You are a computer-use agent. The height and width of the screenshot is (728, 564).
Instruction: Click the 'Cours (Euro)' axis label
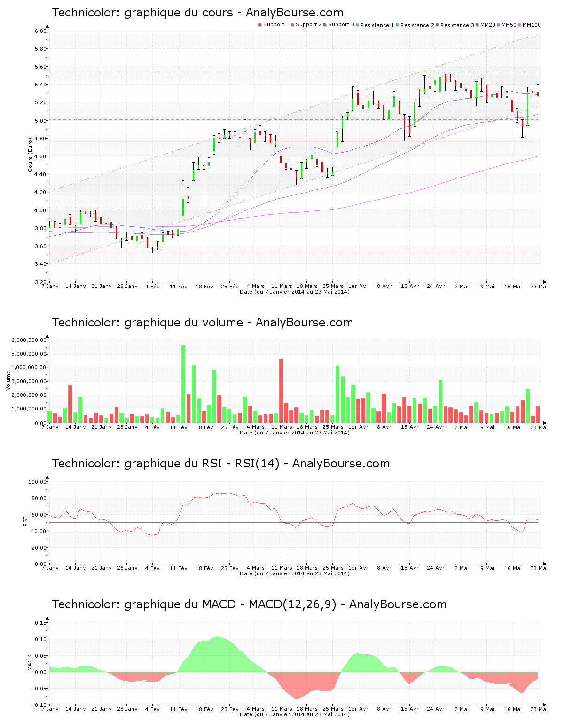[30, 155]
